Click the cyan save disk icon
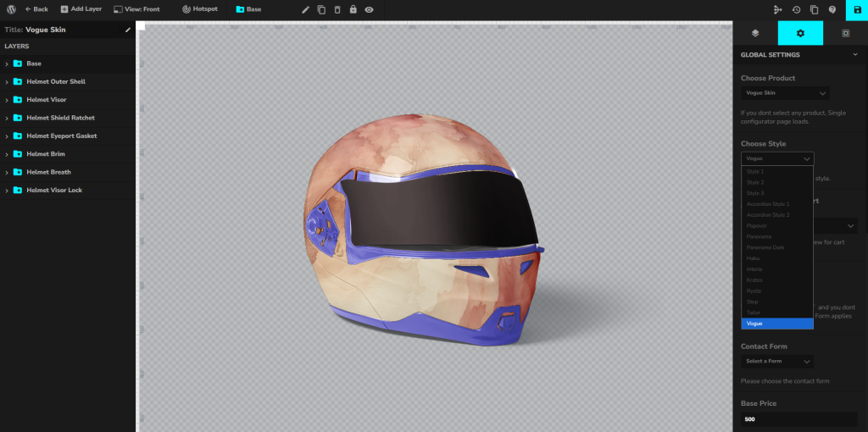Viewport: 868px width, 432px height. [856, 9]
